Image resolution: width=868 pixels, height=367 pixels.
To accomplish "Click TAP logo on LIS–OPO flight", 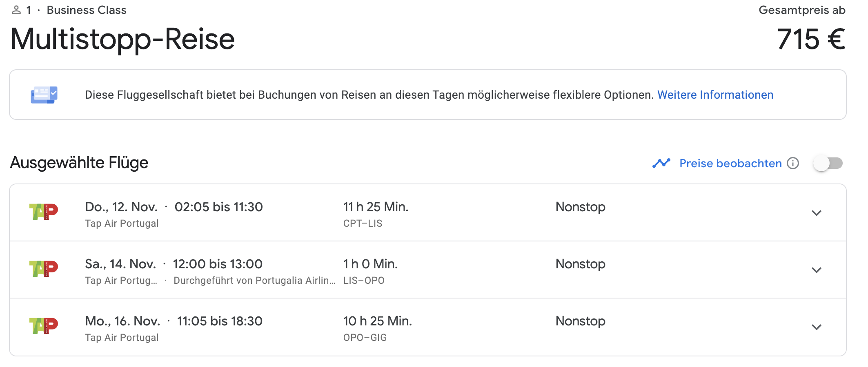I will click(x=44, y=269).
